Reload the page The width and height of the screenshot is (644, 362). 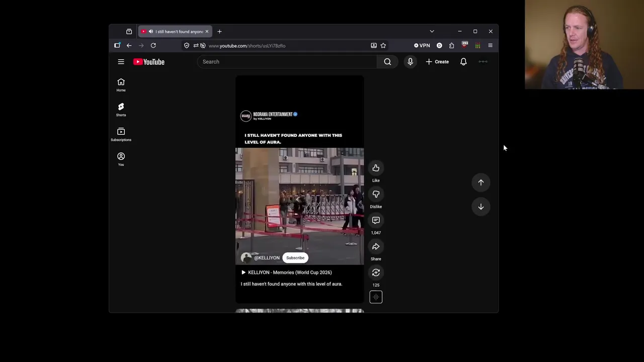(153, 46)
